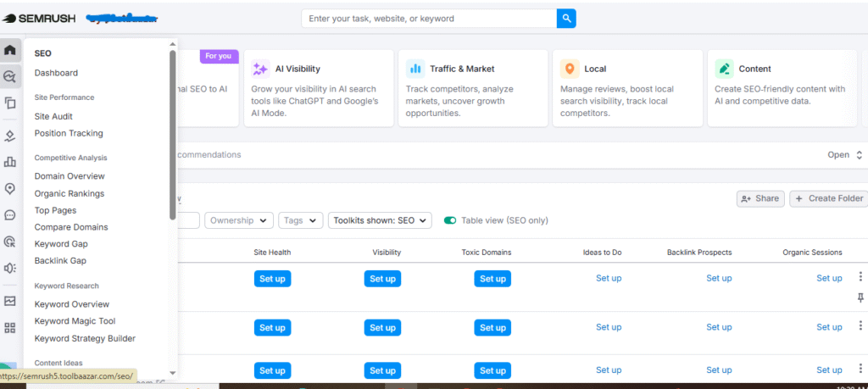Open the apps grid sidebar icon
Image resolution: width=868 pixels, height=389 pixels.
pos(9,328)
